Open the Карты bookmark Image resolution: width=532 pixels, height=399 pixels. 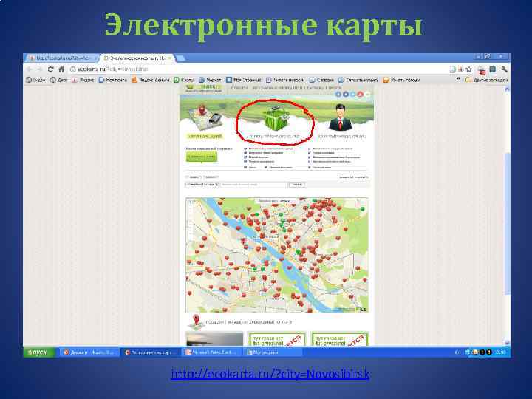click(x=184, y=80)
